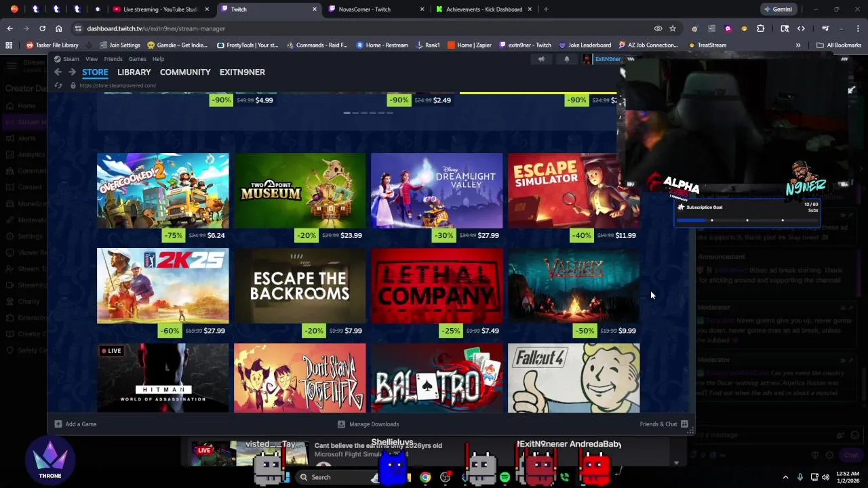This screenshot has width=868, height=488.
Task: Select the STORE tab in Steam
Action: [x=95, y=72]
